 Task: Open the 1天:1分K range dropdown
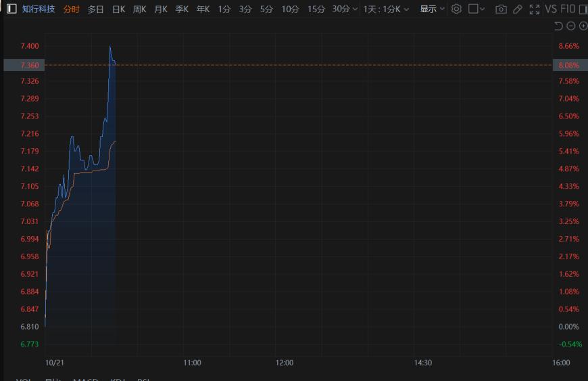point(386,9)
